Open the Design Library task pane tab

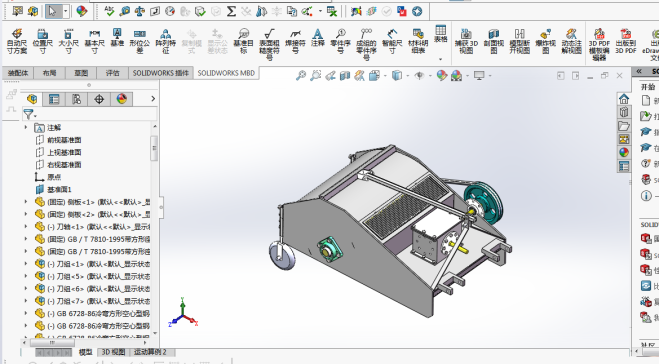624,112
